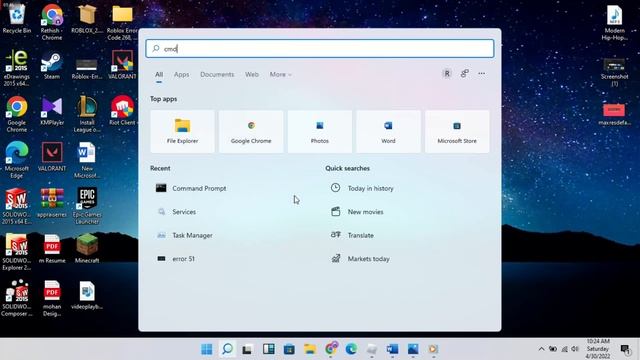Open the notification center icon
The width and height of the screenshot is (640, 360).
pos(625,349)
